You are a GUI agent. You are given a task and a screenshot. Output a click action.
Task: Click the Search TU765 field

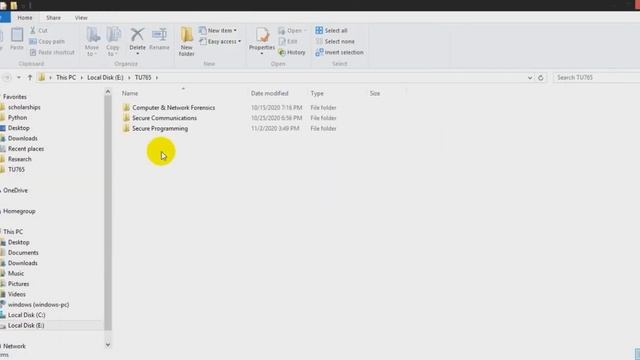point(596,78)
